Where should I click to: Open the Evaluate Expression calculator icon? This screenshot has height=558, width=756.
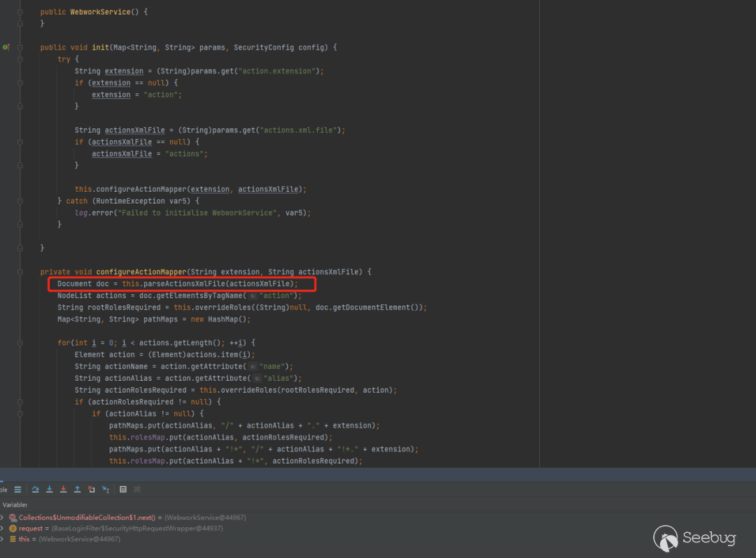click(123, 489)
